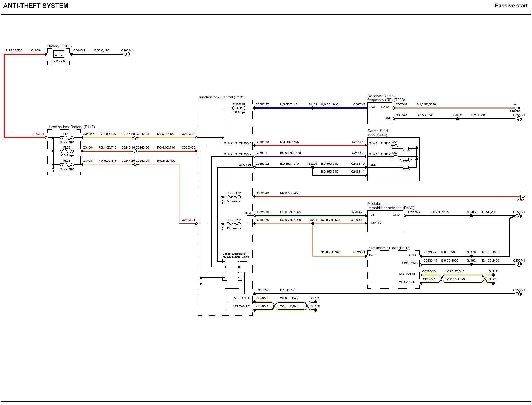Click the Passive start heading text
The image size is (532, 405).
point(511,6)
